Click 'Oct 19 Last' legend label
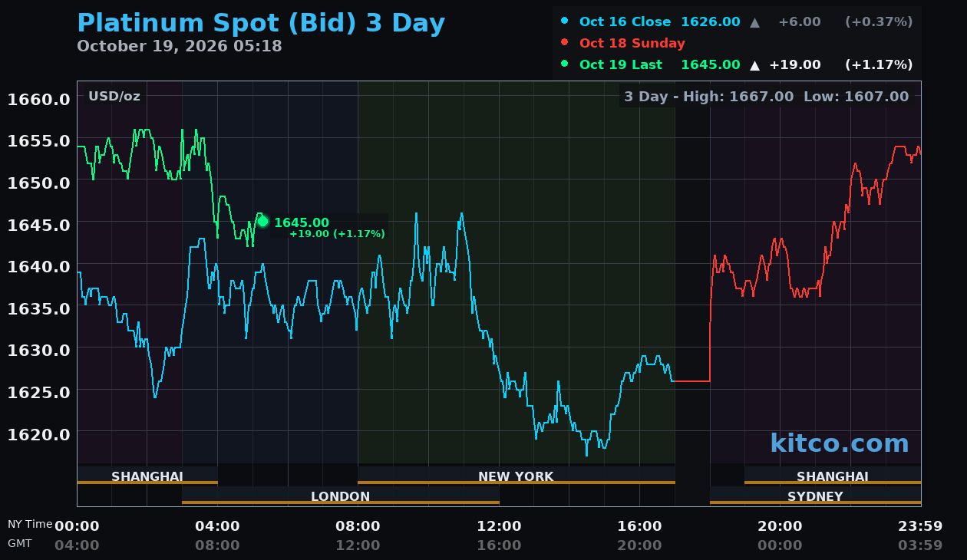The height and width of the screenshot is (560, 967). click(x=621, y=65)
